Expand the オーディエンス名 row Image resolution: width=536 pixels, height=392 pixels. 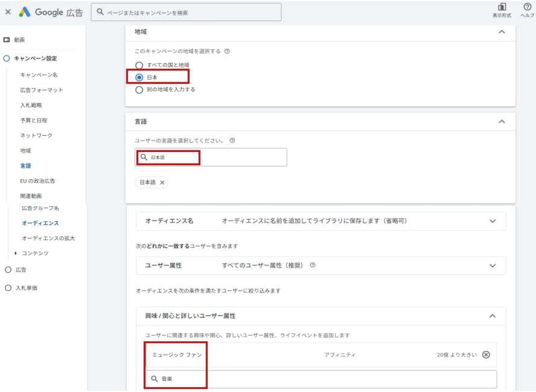pos(321,221)
